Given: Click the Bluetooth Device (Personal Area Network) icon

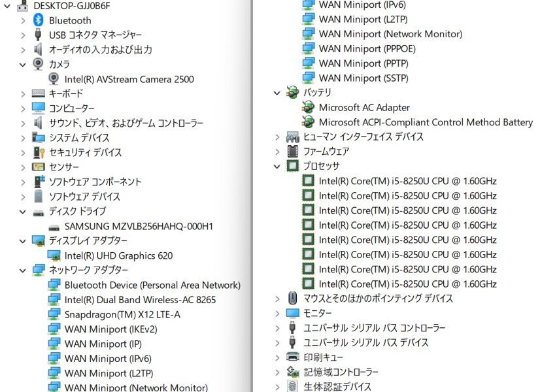Looking at the screenshot, I should [x=54, y=286].
